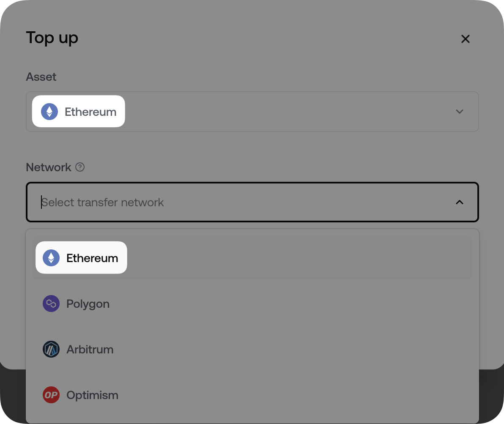Choose Arbitrum from the network list
Screen dimensions: 504x424
point(90,349)
